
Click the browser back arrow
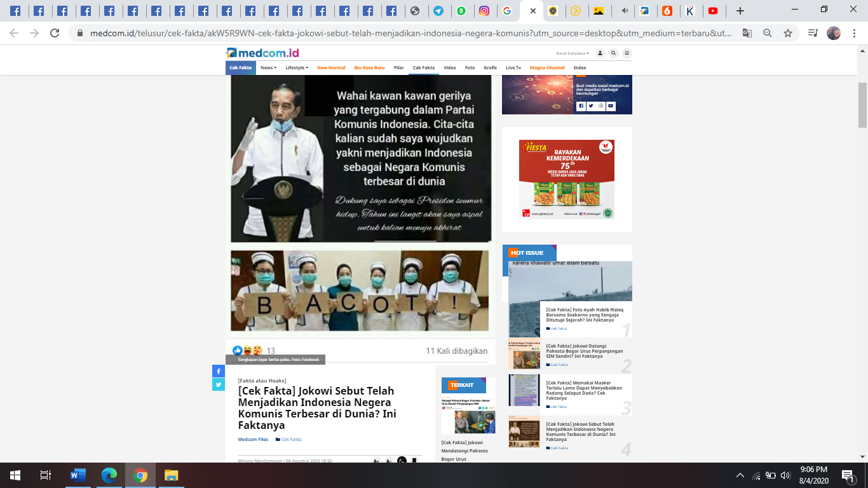[14, 33]
